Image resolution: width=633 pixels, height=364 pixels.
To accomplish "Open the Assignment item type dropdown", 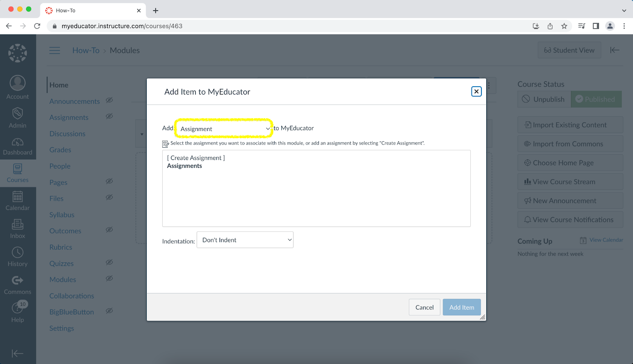I will pyautogui.click(x=224, y=129).
